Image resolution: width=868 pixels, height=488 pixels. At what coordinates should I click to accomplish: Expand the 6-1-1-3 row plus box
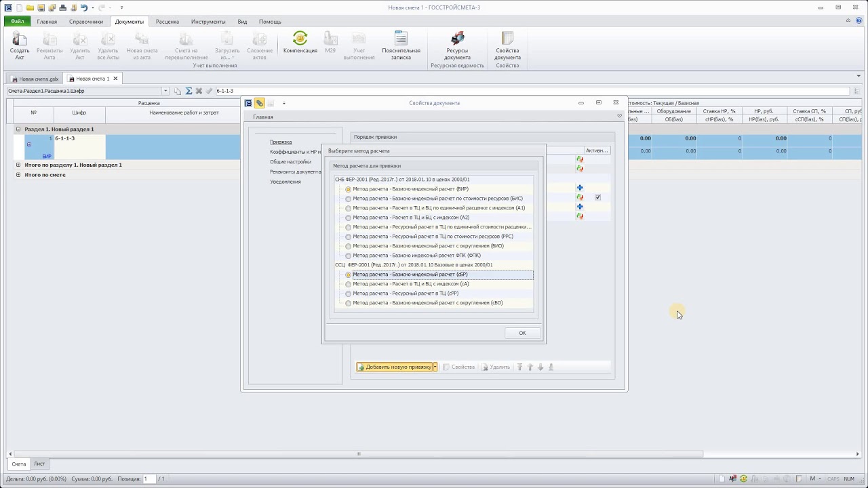pos(28,144)
